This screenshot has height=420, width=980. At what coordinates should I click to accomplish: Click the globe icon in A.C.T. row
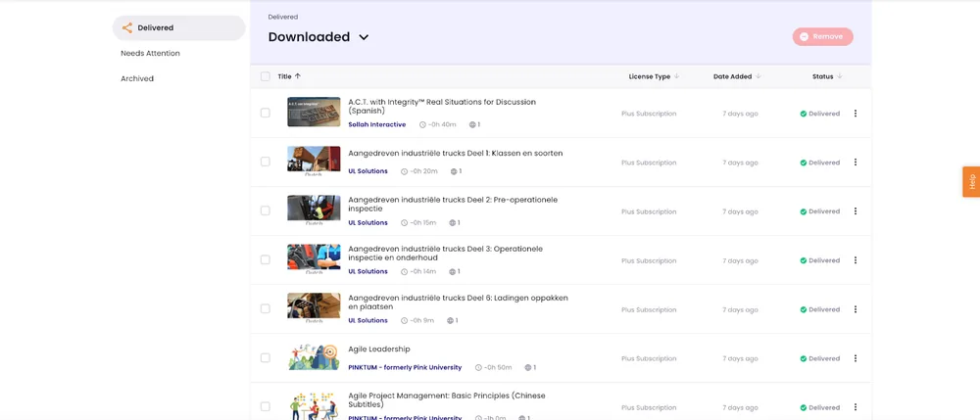point(472,124)
